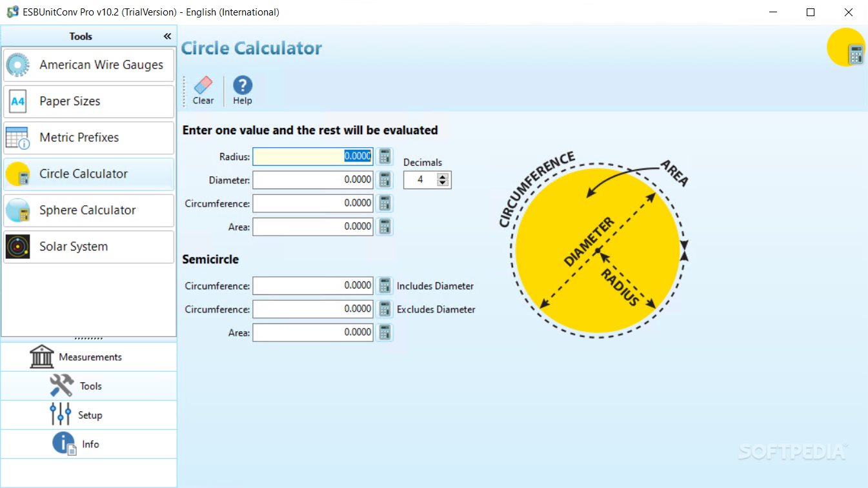Viewport: 868px width, 488px height.
Task: Click the ESBUnitConv app icon in title bar
Action: point(12,12)
